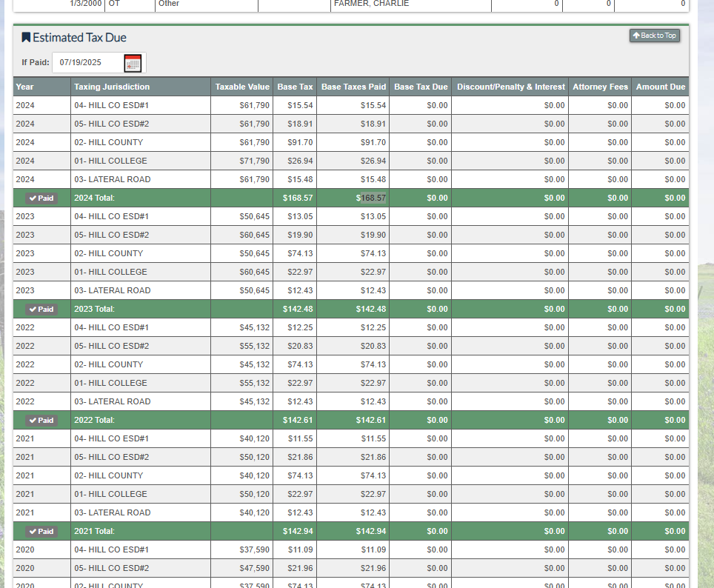The image size is (714, 588).
Task: Open the calendar date picker icon
Action: 133,63
